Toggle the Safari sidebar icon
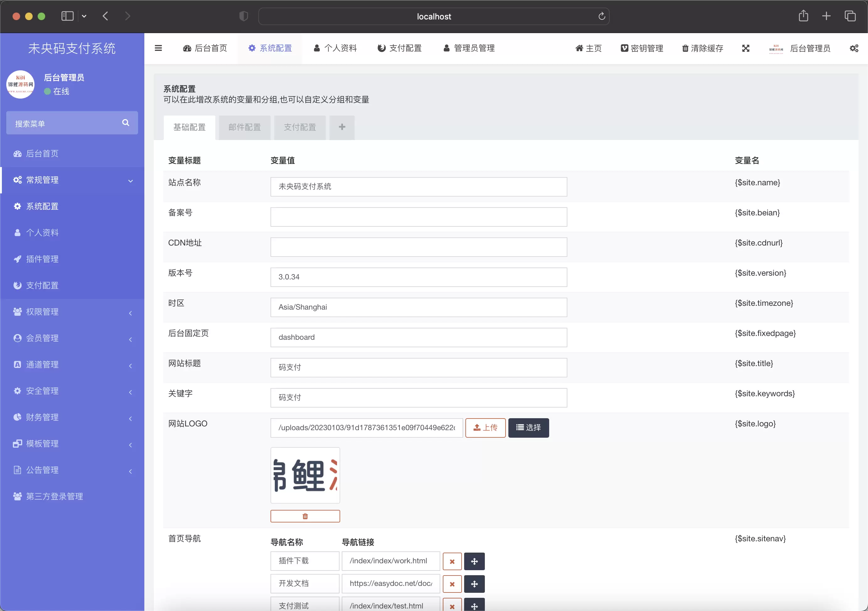This screenshot has width=868, height=611. (x=67, y=16)
